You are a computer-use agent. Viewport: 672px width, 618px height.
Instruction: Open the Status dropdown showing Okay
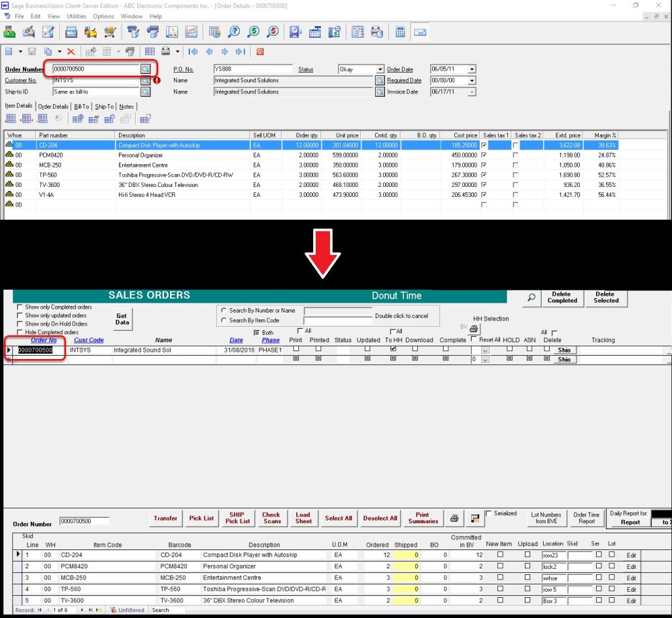tap(380, 69)
